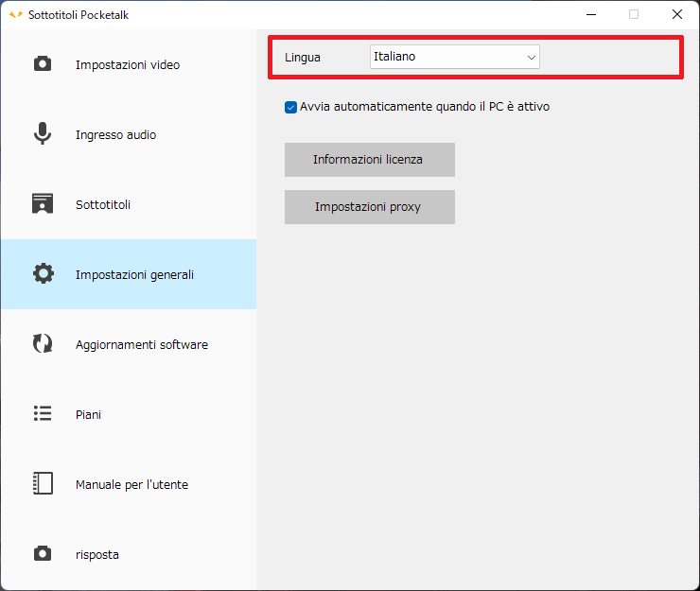700x591 pixels.
Task: Click the camera icon beside risposta
Action: pyautogui.click(x=43, y=554)
